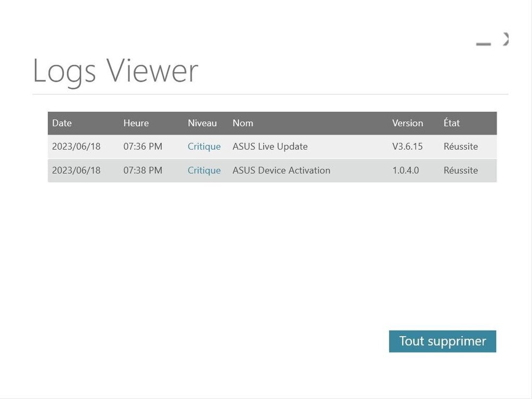The width and height of the screenshot is (532, 399).
Task: Click the 07:36 PM time cell
Action: click(143, 146)
